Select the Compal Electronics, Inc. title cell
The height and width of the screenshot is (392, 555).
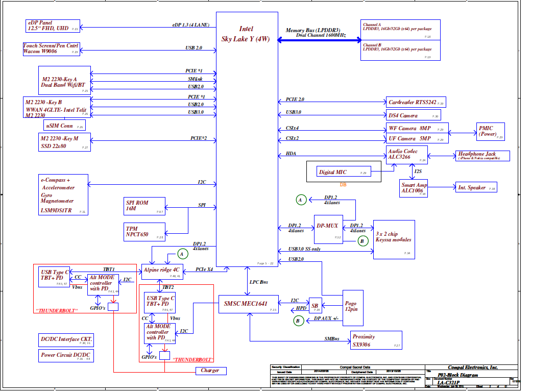(x=473, y=367)
